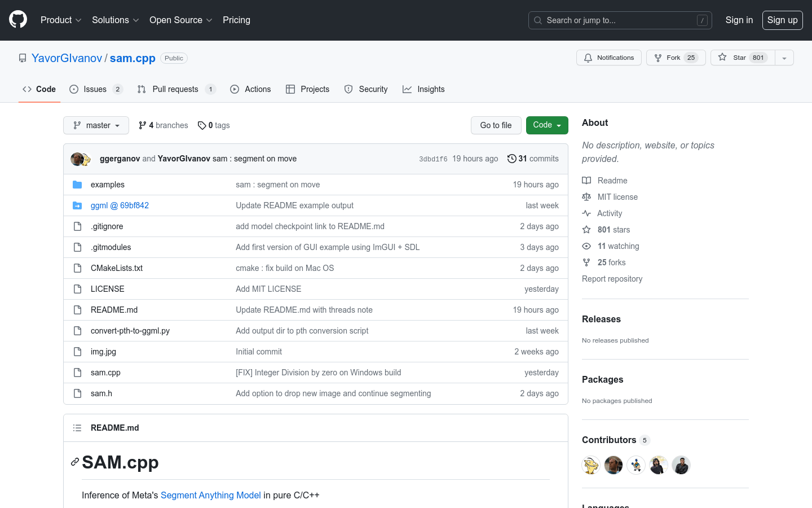Click the ggml submodule folder icon

point(77,205)
